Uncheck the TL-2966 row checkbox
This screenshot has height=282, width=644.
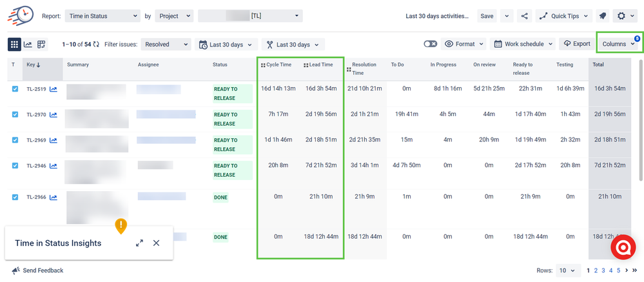pyautogui.click(x=15, y=197)
